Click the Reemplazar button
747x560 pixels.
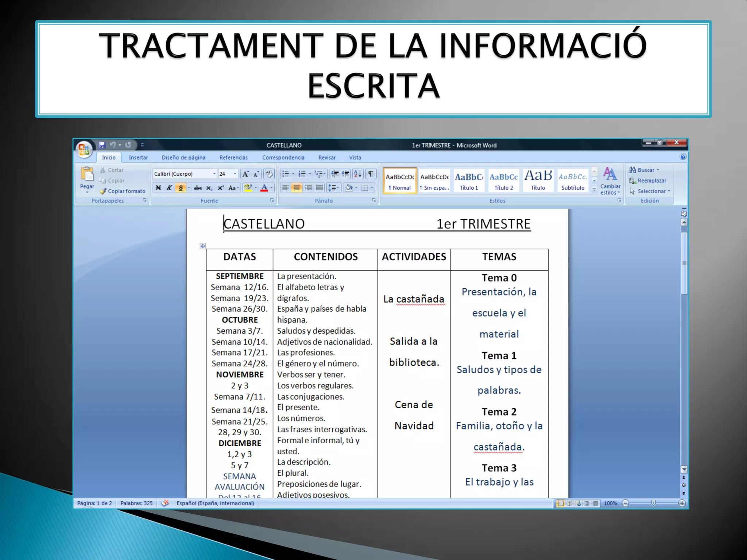[x=648, y=180]
